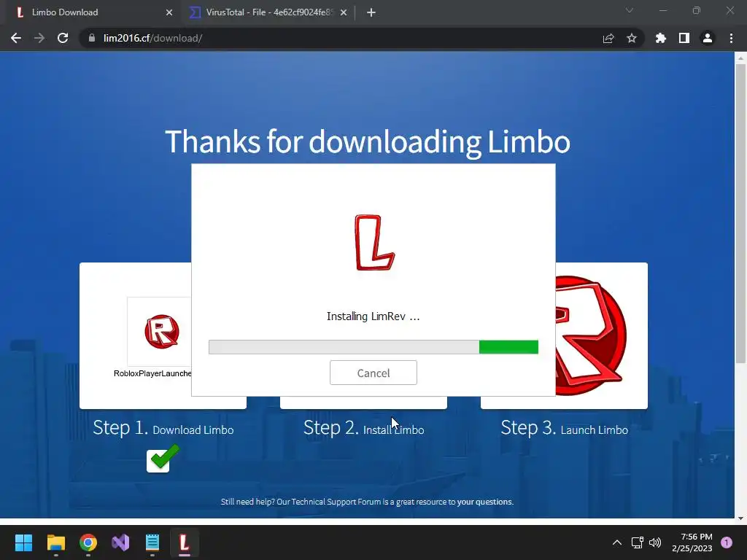Click the red Limbo L logo in installer
Viewport: 747px width, 560px height.
(x=374, y=242)
